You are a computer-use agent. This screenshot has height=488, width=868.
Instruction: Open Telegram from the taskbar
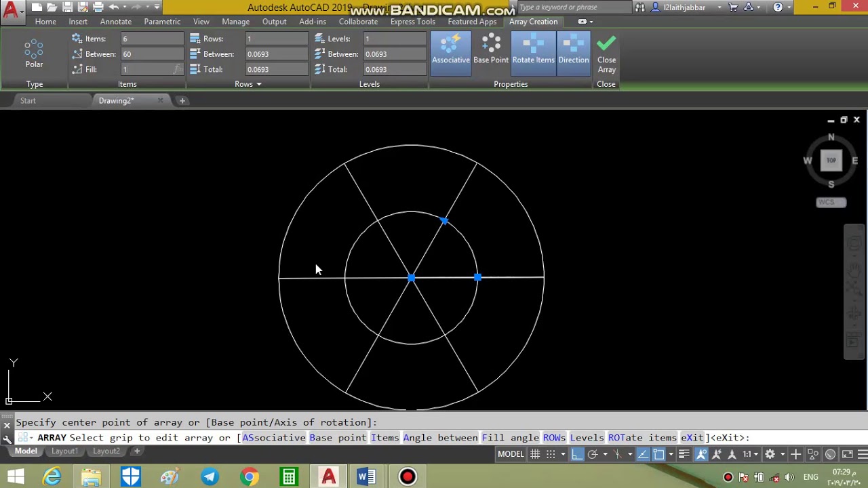[x=210, y=476]
